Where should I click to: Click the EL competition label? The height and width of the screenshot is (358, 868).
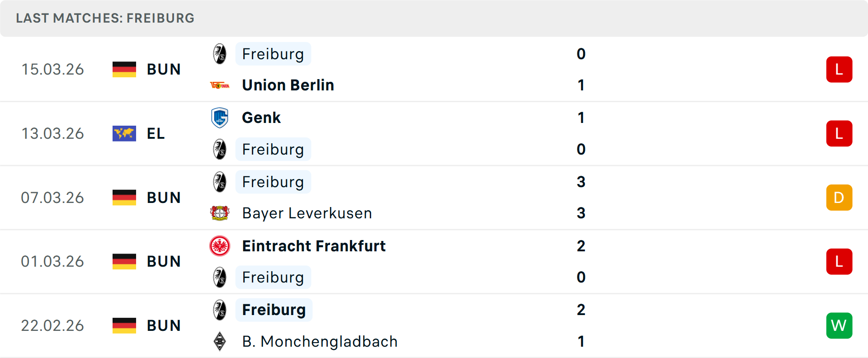[156, 133]
